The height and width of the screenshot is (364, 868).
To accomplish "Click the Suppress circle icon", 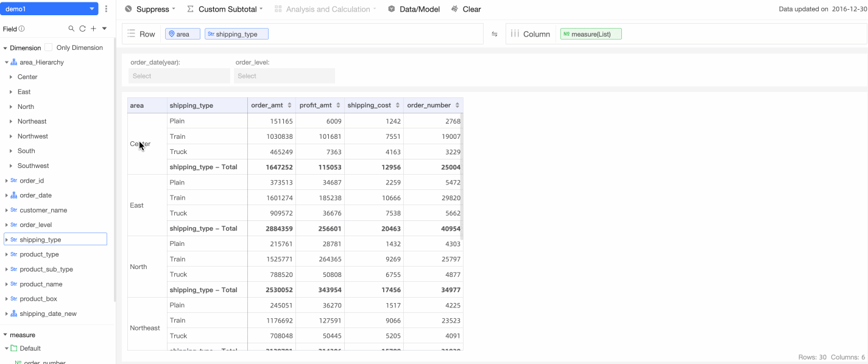I will (x=128, y=9).
